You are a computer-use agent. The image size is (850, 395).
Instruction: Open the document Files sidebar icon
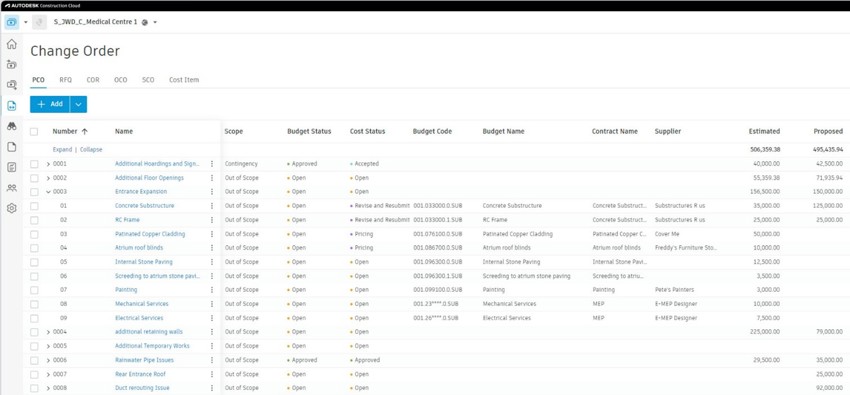[x=11, y=147]
